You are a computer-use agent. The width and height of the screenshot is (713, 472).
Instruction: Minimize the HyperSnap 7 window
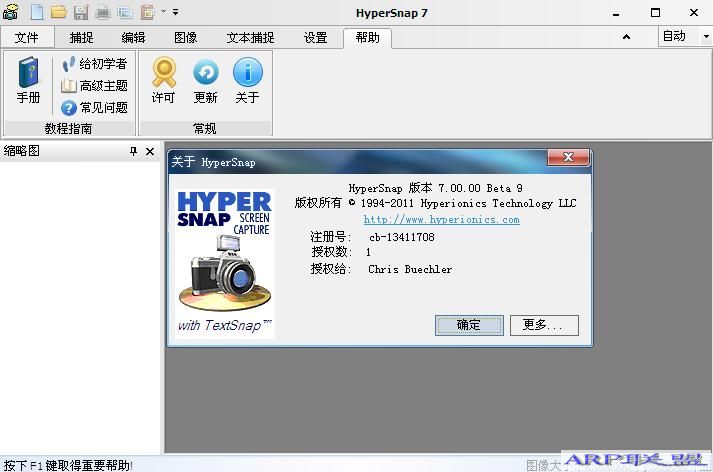point(616,13)
